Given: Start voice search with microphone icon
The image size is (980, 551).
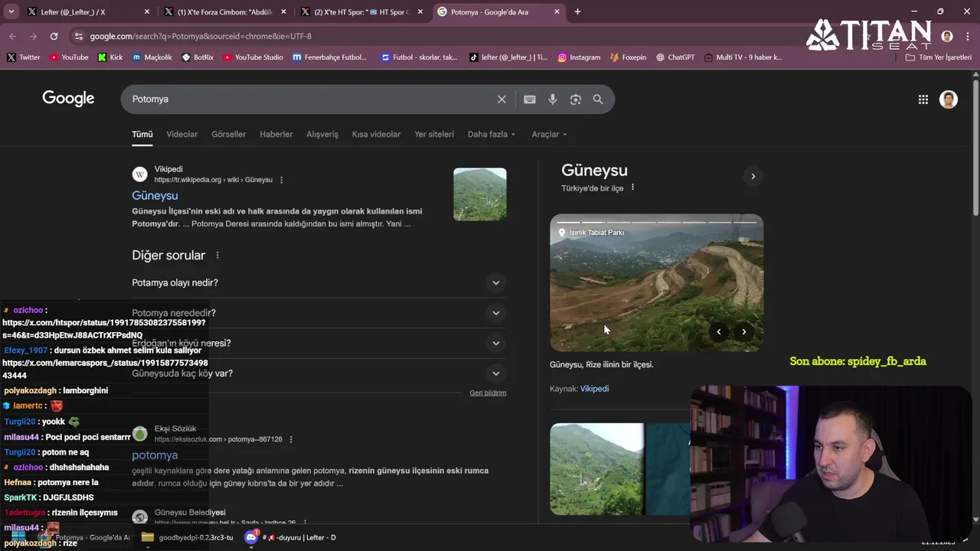Looking at the screenshot, I should coord(553,99).
